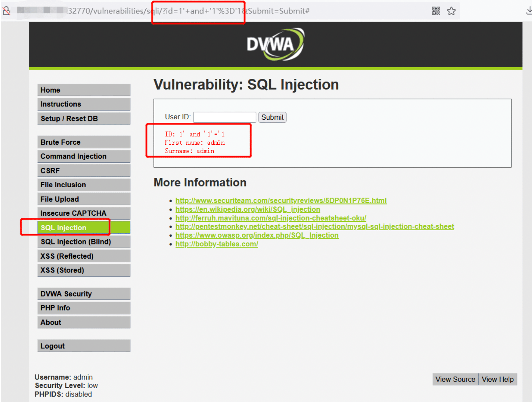The image size is (532, 403).
Task: Open the bobby-tables.com link
Action: (x=217, y=244)
